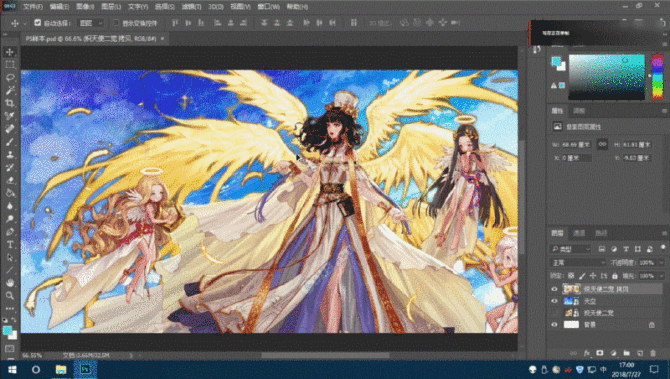670x379 pixels.
Task: Open the Windows Start menu
Action: pyautogui.click(x=12, y=370)
